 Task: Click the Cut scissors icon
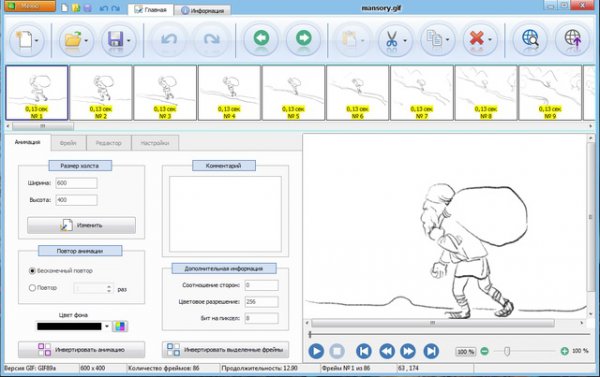[391, 39]
